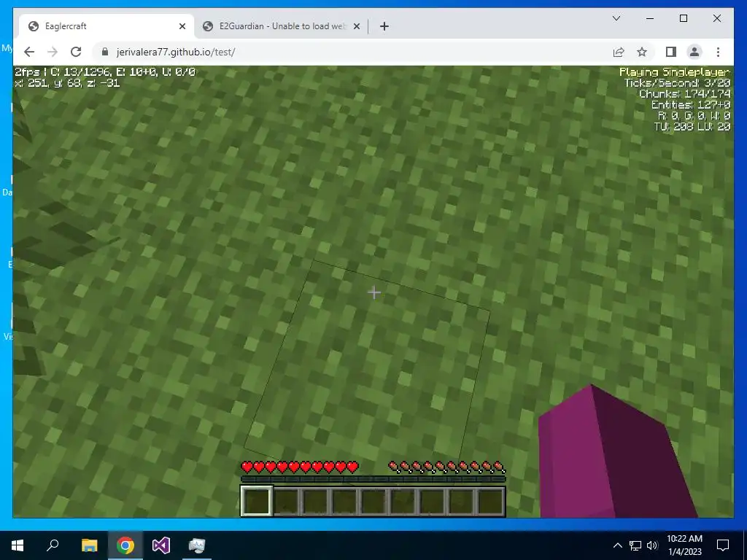The height and width of the screenshot is (560, 747).
Task: Click the crosshair on the grass block
Action: [374, 292]
